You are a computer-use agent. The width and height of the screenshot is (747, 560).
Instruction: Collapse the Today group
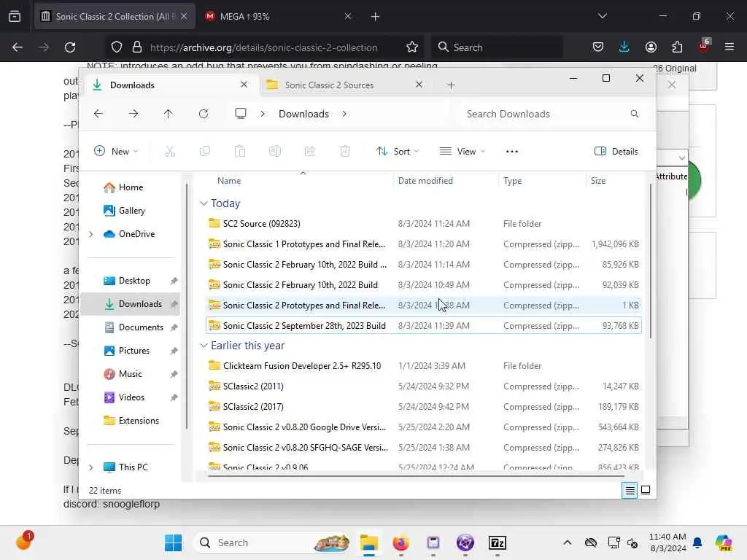pos(204,203)
